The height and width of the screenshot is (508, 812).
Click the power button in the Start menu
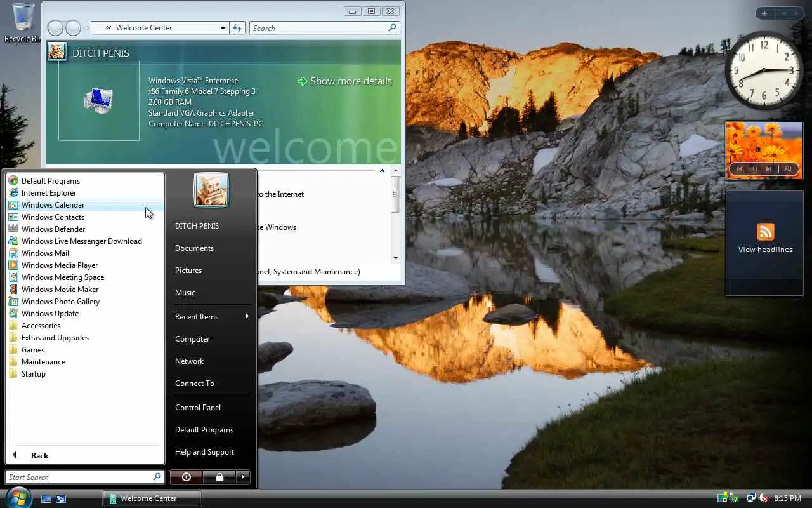[186, 477]
